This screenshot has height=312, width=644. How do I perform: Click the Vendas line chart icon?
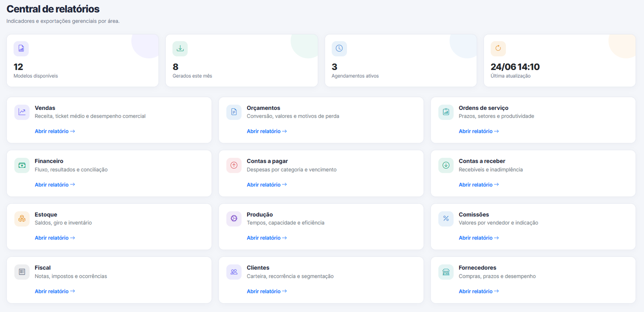(22, 112)
